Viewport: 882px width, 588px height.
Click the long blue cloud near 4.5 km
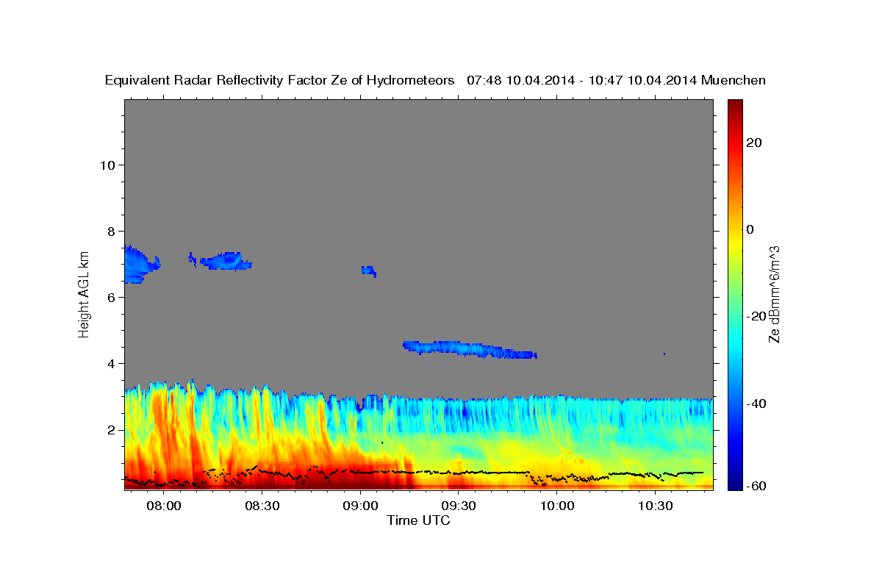470,349
